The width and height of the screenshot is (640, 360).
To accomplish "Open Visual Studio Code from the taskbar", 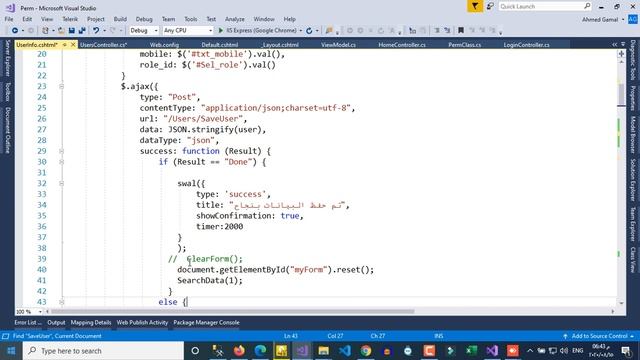I will tap(345, 351).
